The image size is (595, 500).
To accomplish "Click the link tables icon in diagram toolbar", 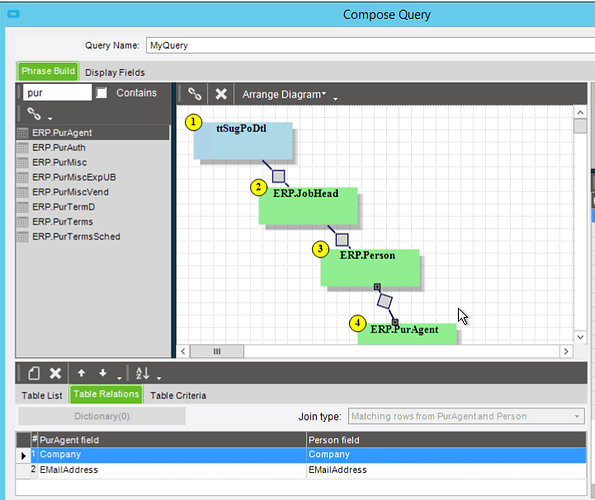I will pyautogui.click(x=195, y=94).
